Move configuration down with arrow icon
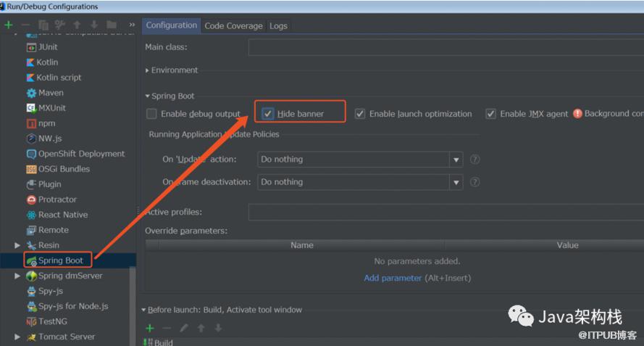 click(94, 25)
